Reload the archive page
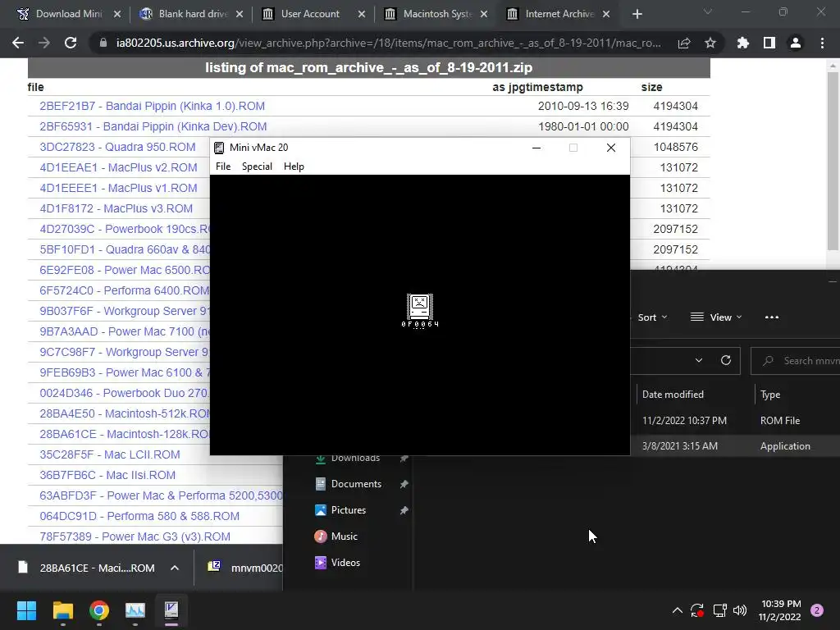This screenshot has width=840, height=630. [x=71, y=43]
